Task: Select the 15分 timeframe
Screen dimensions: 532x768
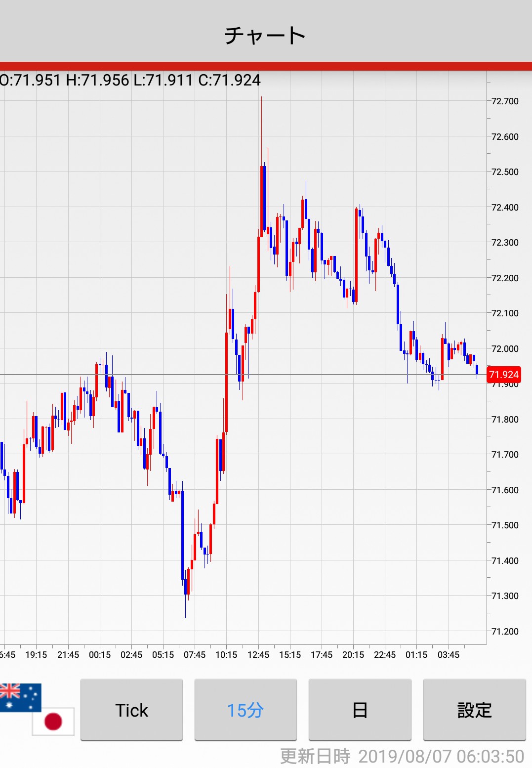Action: (246, 710)
